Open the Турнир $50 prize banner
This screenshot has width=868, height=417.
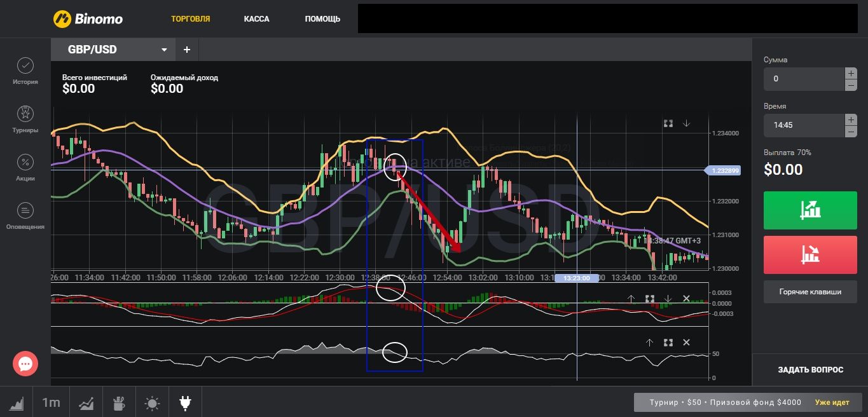tap(748, 402)
